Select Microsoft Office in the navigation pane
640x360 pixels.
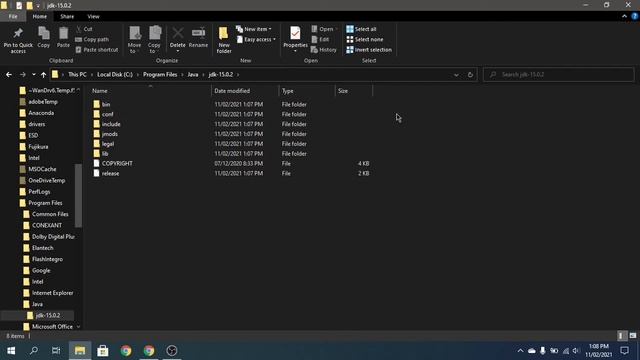pos(52,327)
